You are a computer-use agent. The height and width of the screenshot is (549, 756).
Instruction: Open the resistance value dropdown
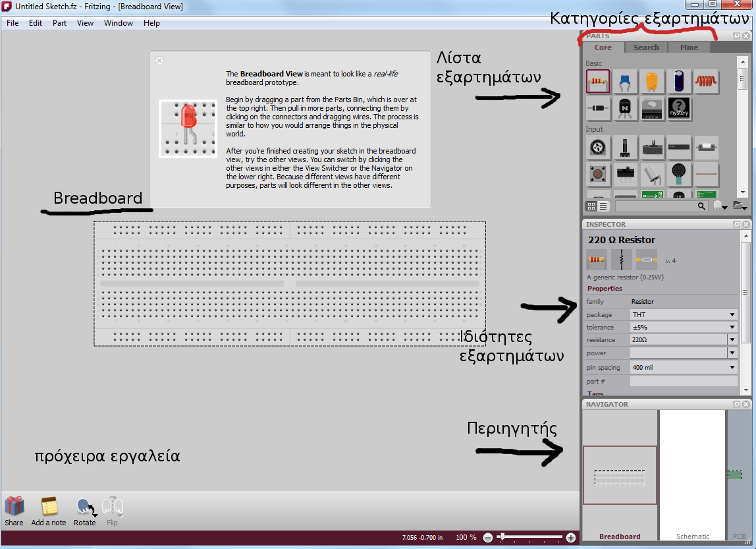[x=732, y=339]
